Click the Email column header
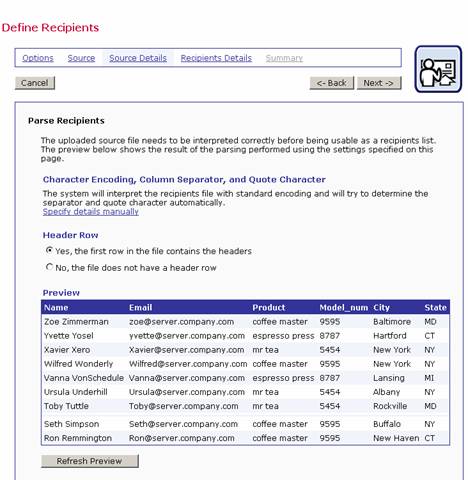Screen dimensions: 468x480 point(140,307)
